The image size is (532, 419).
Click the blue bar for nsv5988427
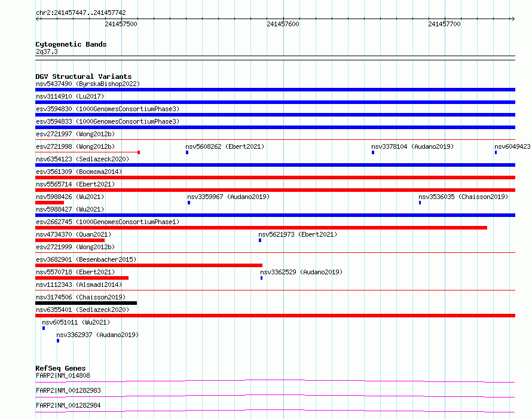(x=275, y=215)
